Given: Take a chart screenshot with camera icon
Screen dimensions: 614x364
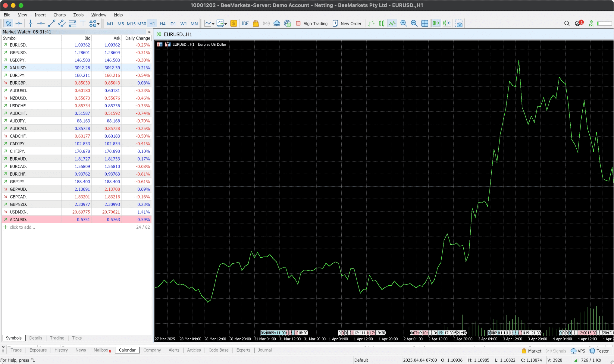Looking at the screenshot, I should (x=459, y=24).
